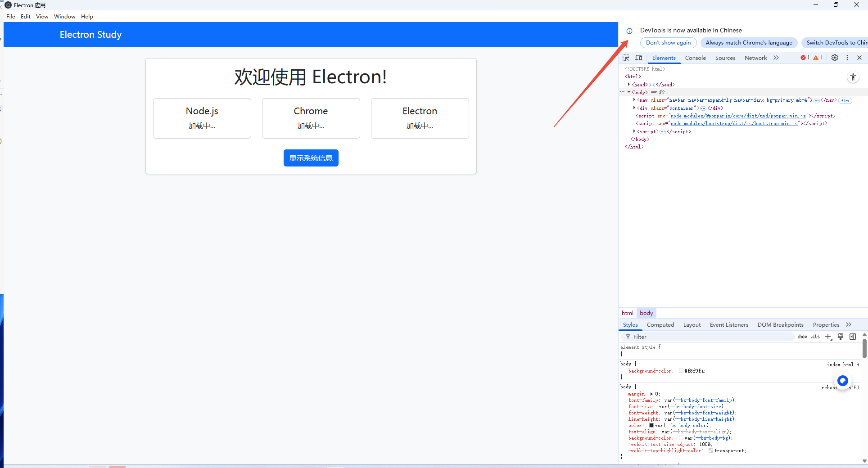Viewport: 868px width, 468px height.
Task: Expand the div container node triangle
Action: (x=634, y=108)
